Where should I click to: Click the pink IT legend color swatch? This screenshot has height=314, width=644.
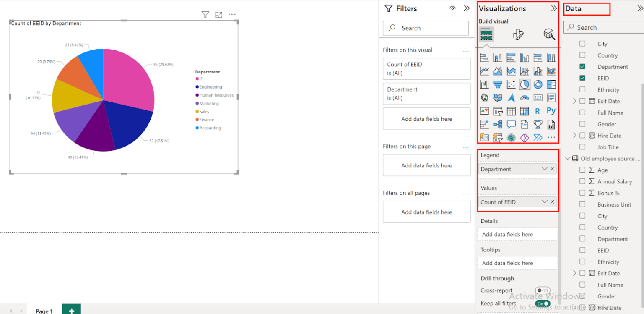(196, 78)
